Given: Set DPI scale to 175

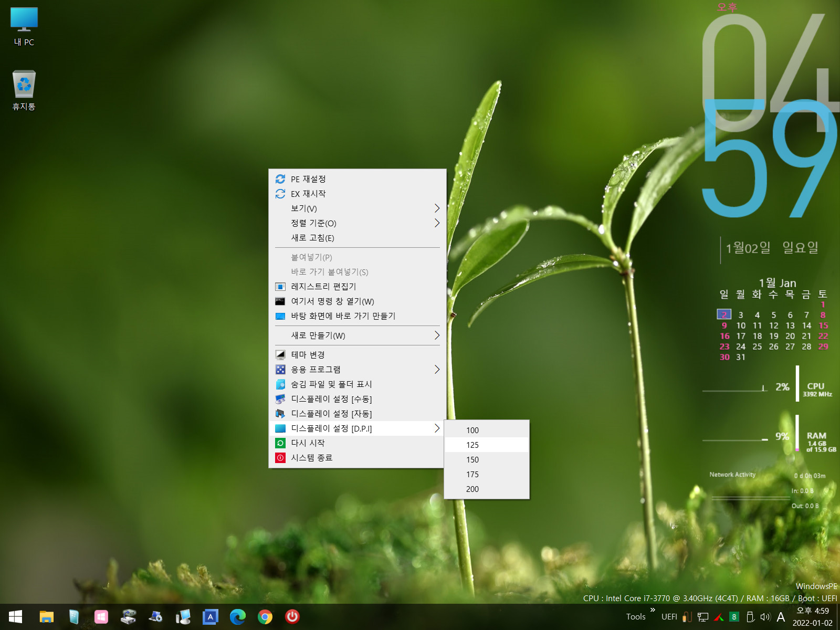Looking at the screenshot, I should click(x=486, y=474).
